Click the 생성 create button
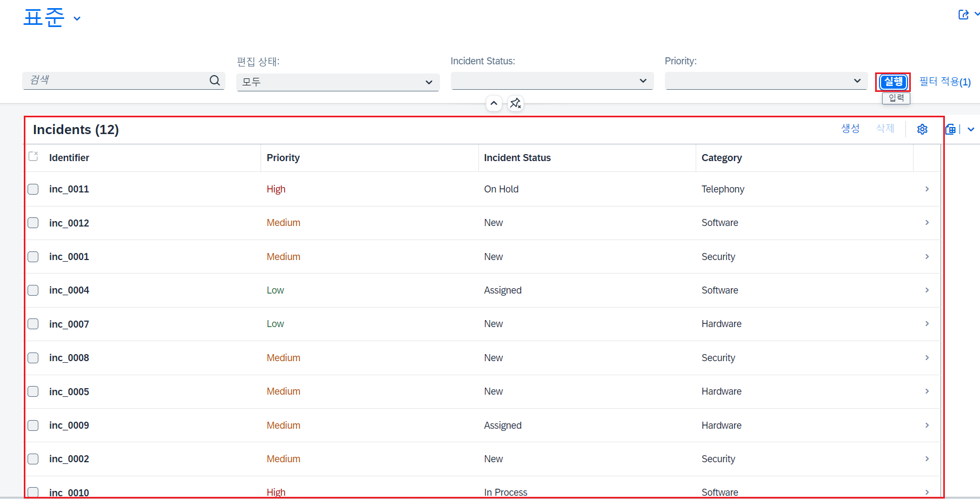The height and width of the screenshot is (499, 980). click(x=850, y=129)
